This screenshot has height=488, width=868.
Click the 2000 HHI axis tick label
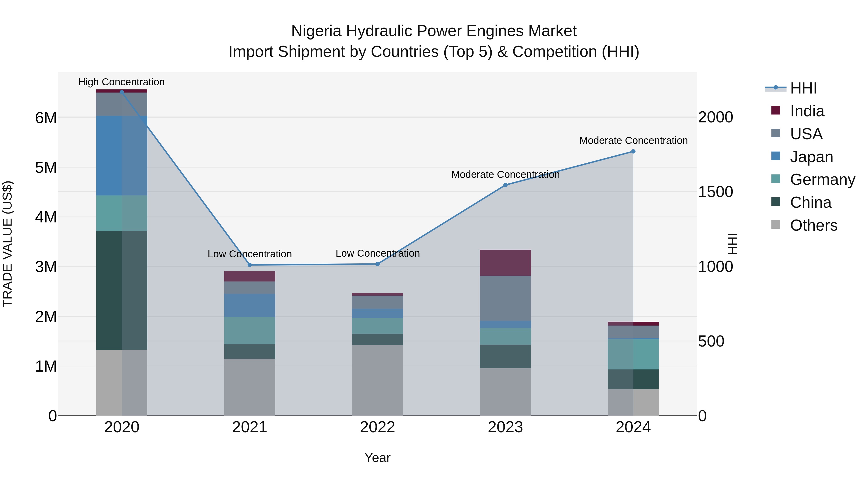coord(716,117)
